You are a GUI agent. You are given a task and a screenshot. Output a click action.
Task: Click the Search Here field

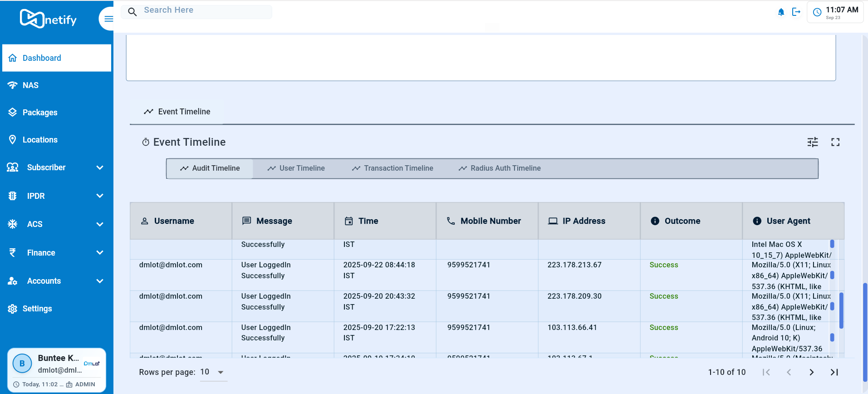(206, 10)
